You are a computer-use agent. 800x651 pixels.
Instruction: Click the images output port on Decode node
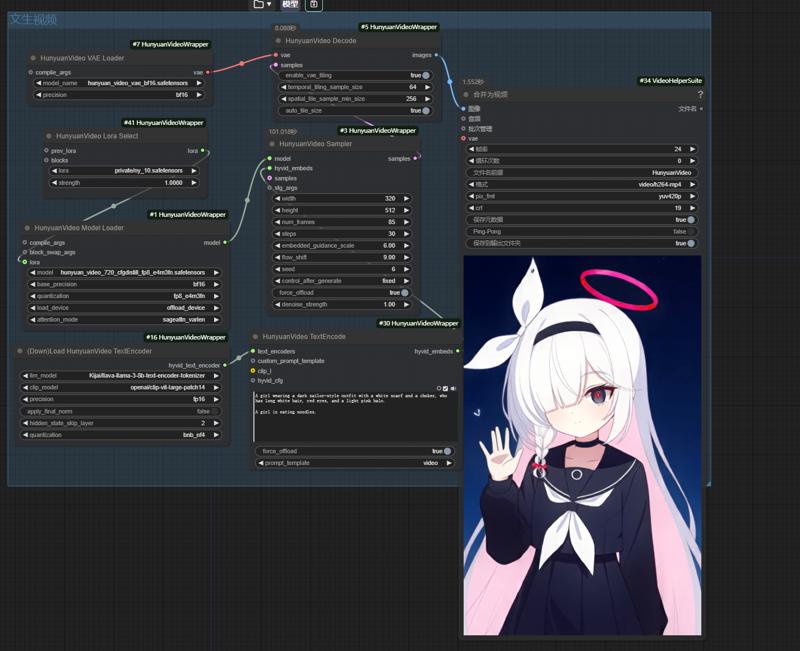436,55
